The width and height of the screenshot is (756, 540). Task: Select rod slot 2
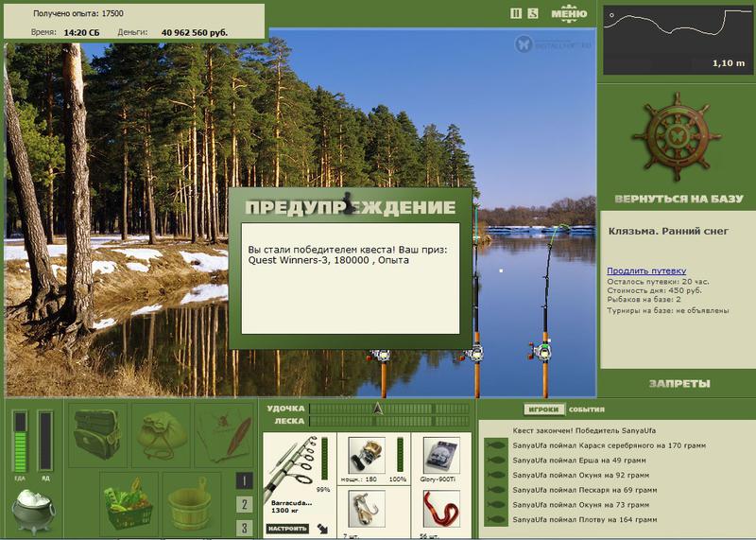tap(244, 504)
